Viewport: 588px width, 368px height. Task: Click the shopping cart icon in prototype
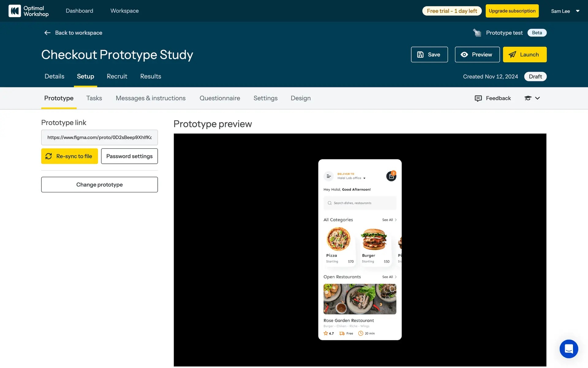point(391,176)
